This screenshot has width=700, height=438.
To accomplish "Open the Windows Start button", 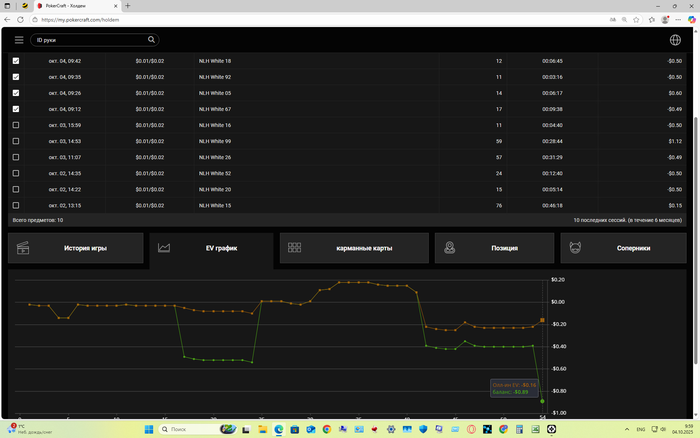I will 149,429.
